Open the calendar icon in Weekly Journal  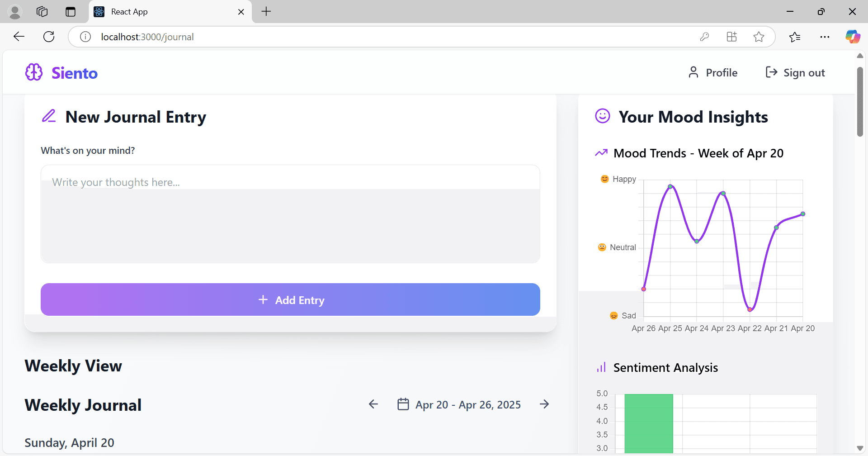point(404,404)
